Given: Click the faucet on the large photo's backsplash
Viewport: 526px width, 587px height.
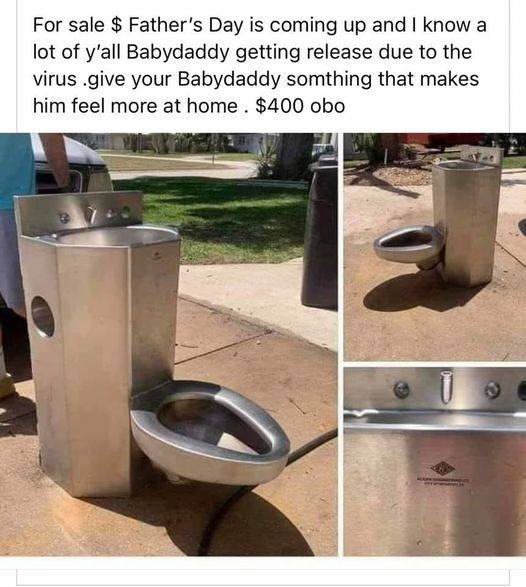Looking at the screenshot, I should coord(91,215).
